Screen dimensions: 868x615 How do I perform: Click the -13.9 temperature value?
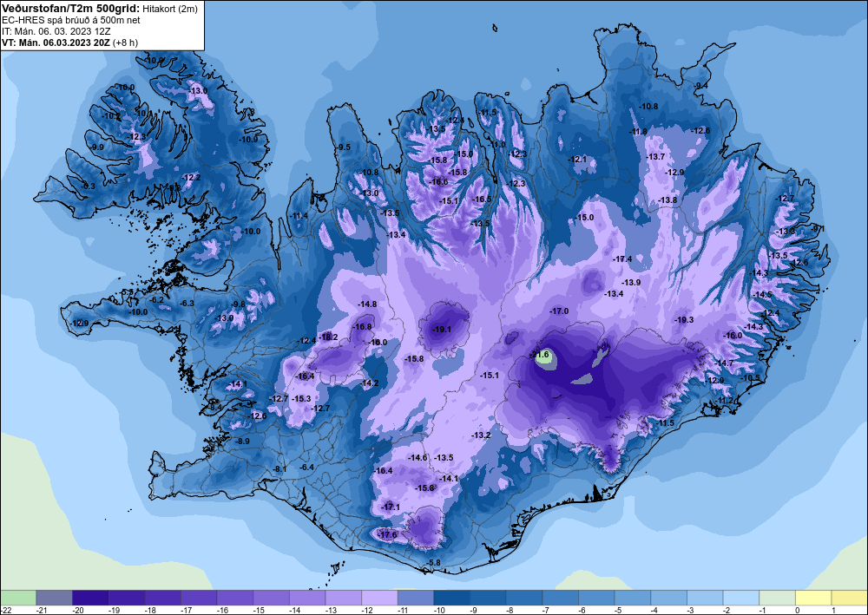(631, 283)
